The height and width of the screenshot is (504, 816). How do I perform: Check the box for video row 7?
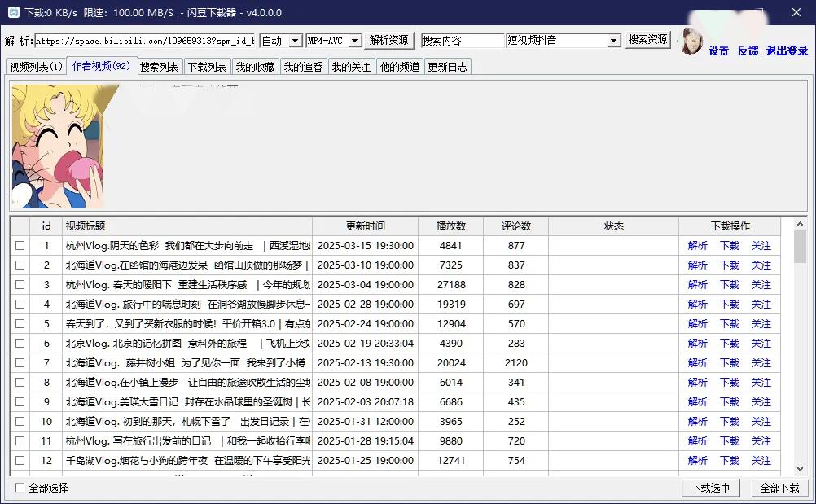tap(20, 362)
